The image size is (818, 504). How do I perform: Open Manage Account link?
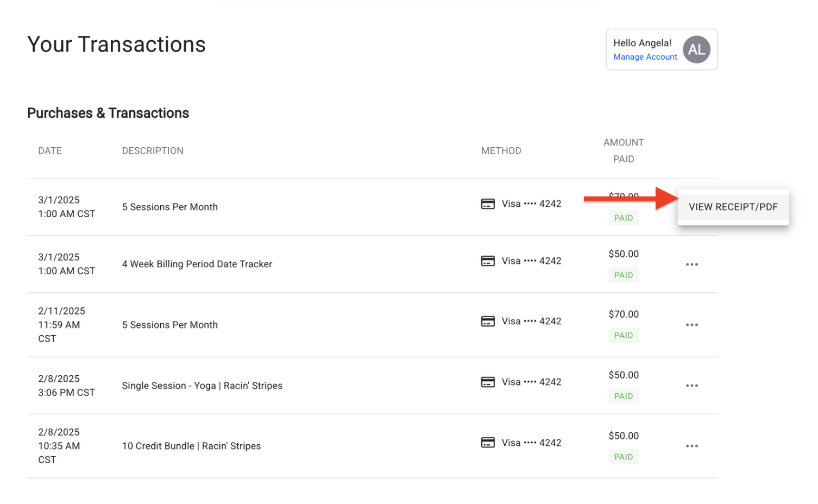tap(645, 57)
